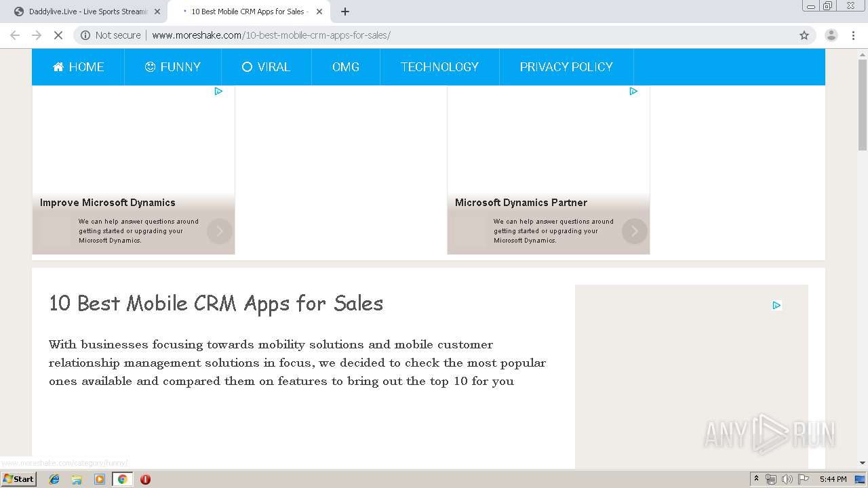Click the article title 10 Best Mobile CRM Apps
The height and width of the screenshot is (488, 868).
(x=216, y=303)
